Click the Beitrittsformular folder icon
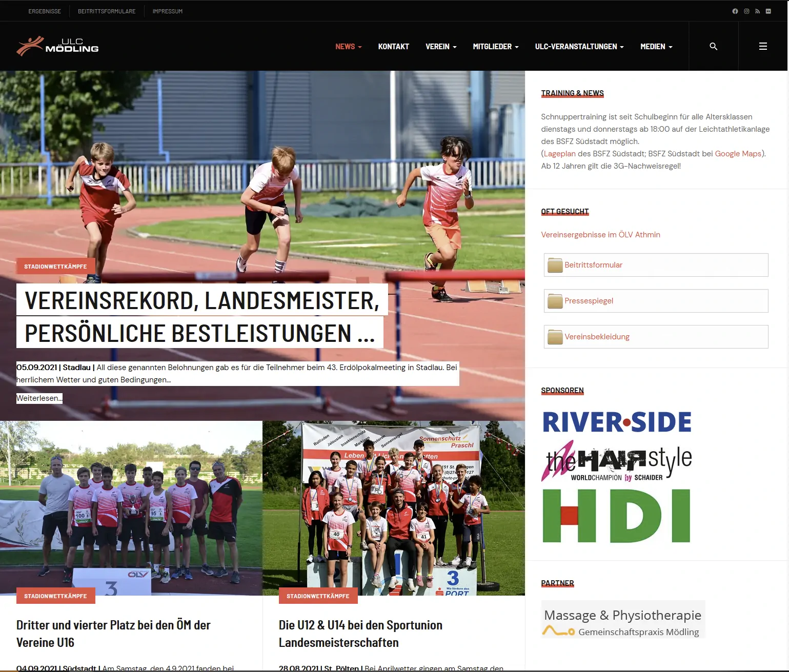The image size is (789, 672). [x=555, y=265]
